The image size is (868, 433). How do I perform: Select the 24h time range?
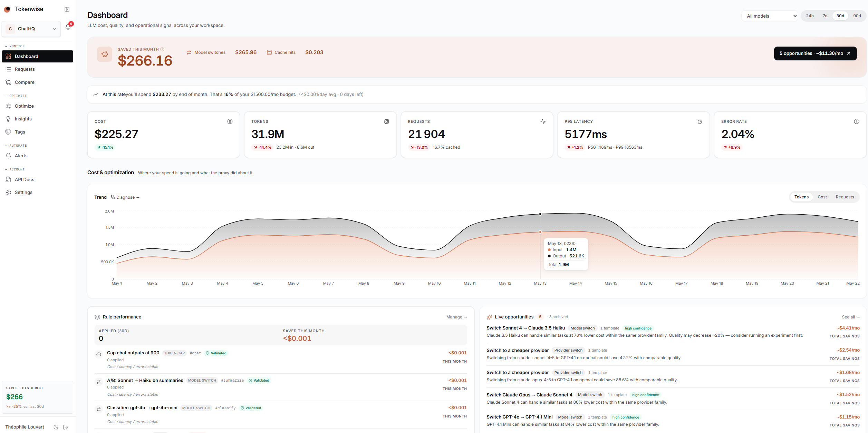pyautogui.click(x=810, y=16)
